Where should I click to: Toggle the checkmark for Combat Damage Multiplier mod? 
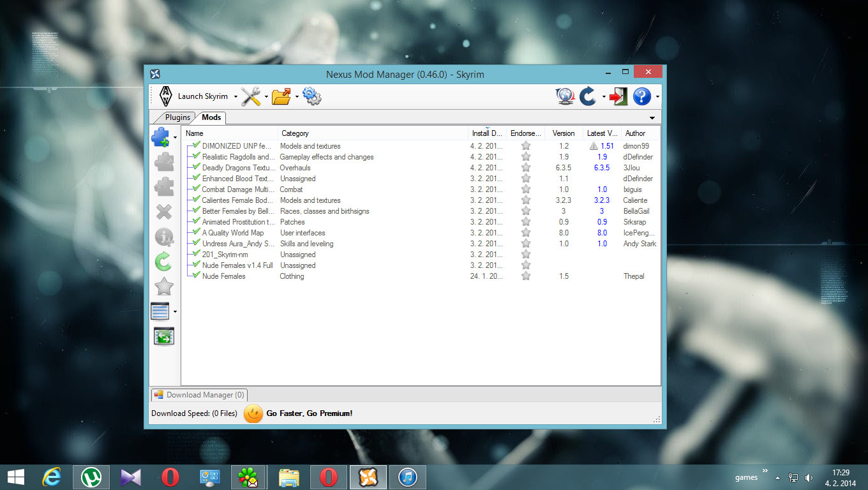coord(196,189)
